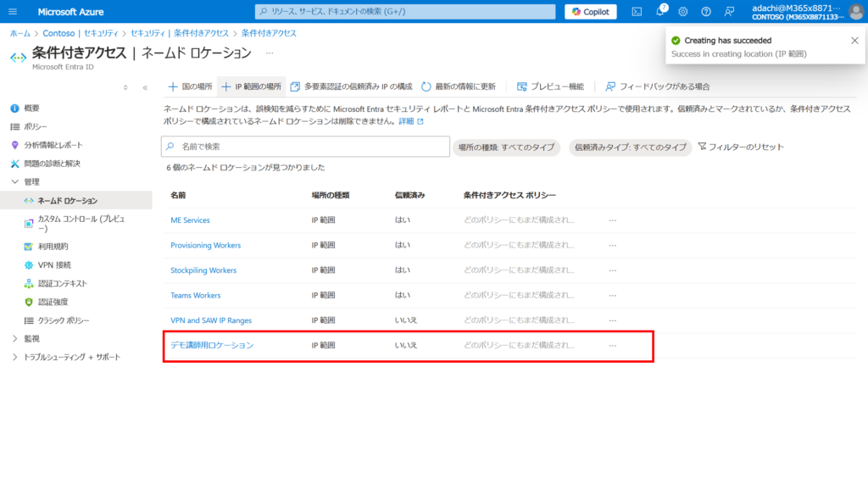
Task: Open Teams Workers location
Action: 196,295
